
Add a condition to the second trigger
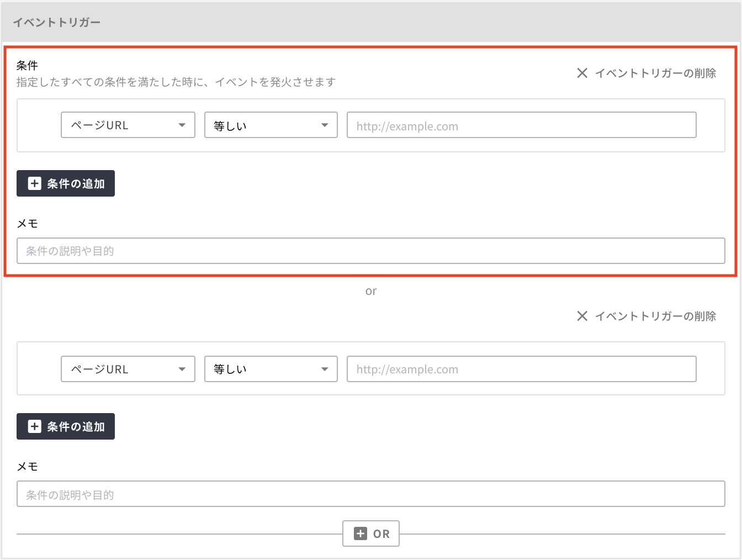pyautogui.click(x=66, y=426)
